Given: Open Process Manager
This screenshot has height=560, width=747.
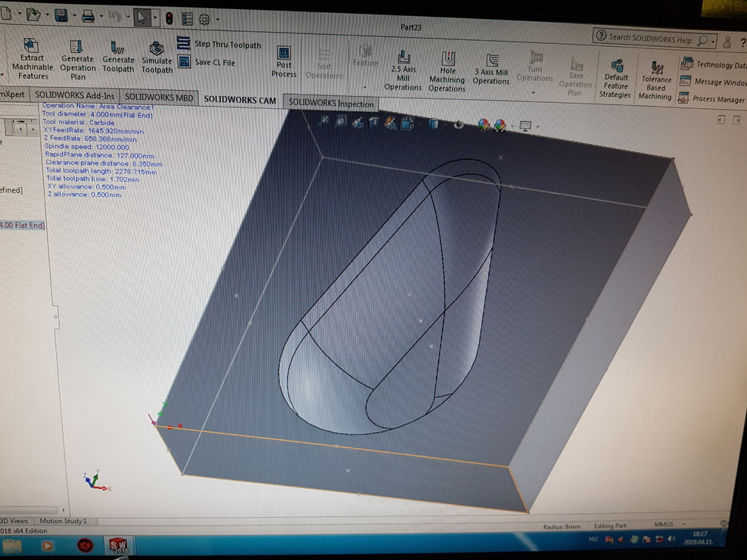Looking at the screenshot, I should [x=711, y=98].
